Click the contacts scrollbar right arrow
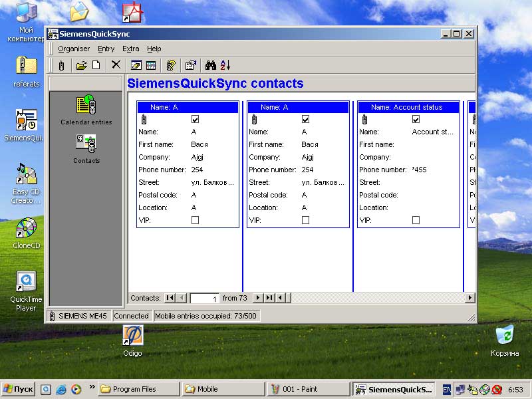Viewport: 532px width, 399px height. coord(470,298)
